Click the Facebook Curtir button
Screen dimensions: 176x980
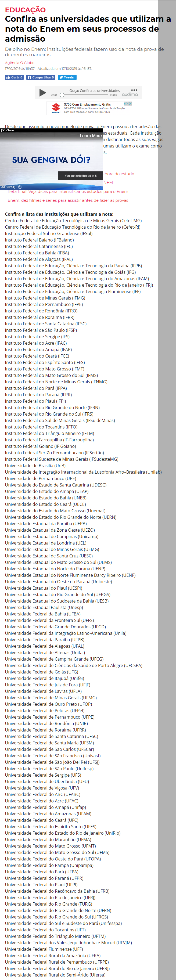tap(14, 77)
